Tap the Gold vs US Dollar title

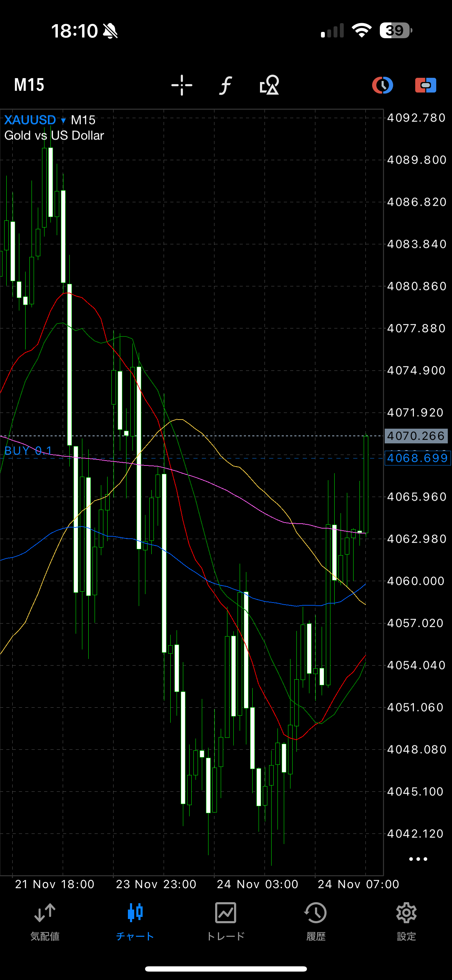[x=54, y=135]
